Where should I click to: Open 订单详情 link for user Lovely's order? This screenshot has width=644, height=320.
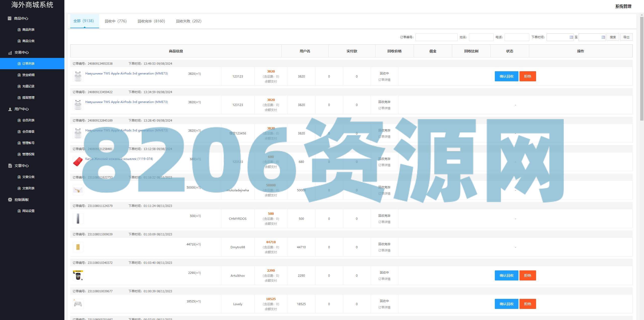pos(384,307)
